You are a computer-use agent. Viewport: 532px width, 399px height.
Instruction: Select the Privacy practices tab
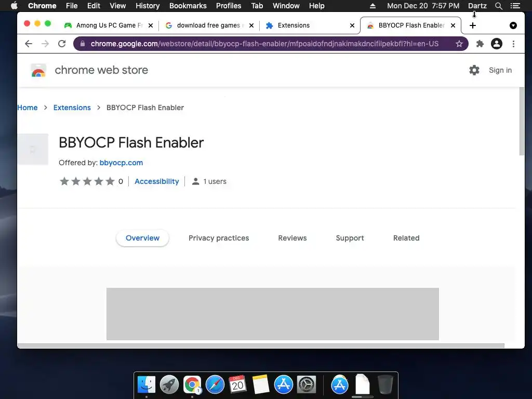point(219,238)
